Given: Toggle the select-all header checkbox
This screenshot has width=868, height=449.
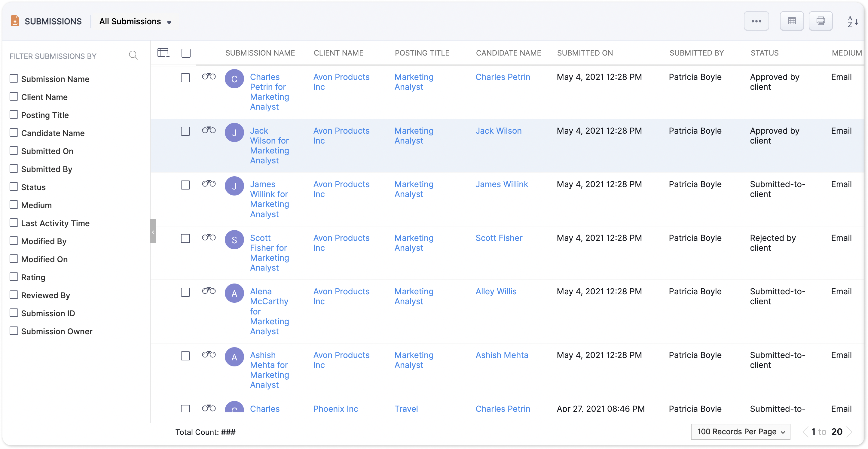Looking at the screenshot, I should click(186, 53).
